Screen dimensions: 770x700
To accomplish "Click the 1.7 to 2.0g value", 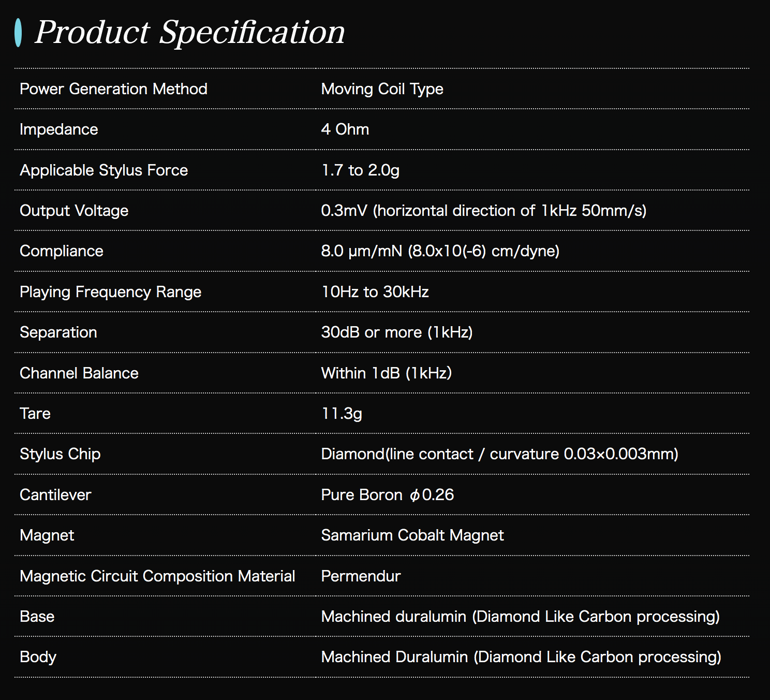I will 360,170.
